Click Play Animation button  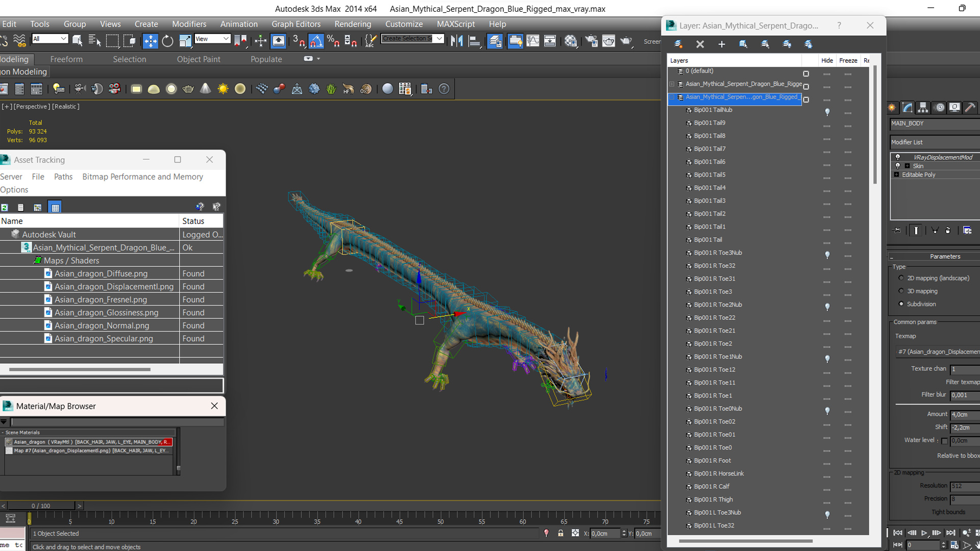click(x=924, y=533)
